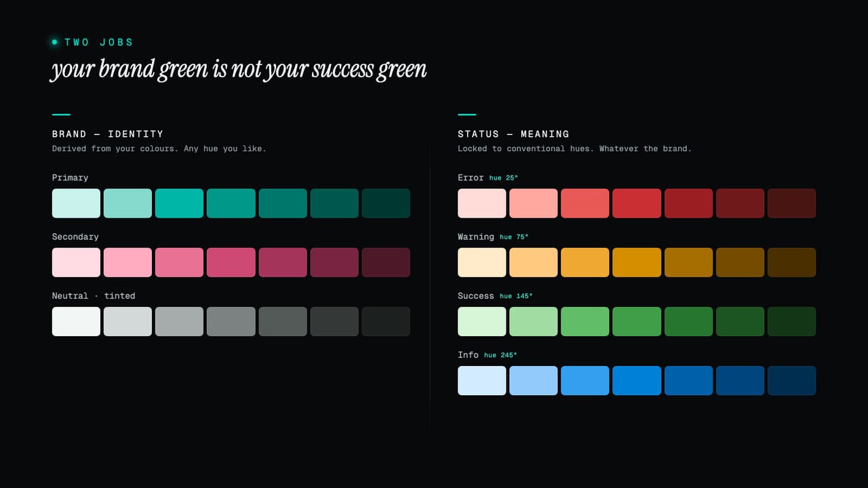Image resolution: width=868 pixels, height=488 pixels.
Task: Pick the darkest Success swatch
Action: [x=791, y=321]
